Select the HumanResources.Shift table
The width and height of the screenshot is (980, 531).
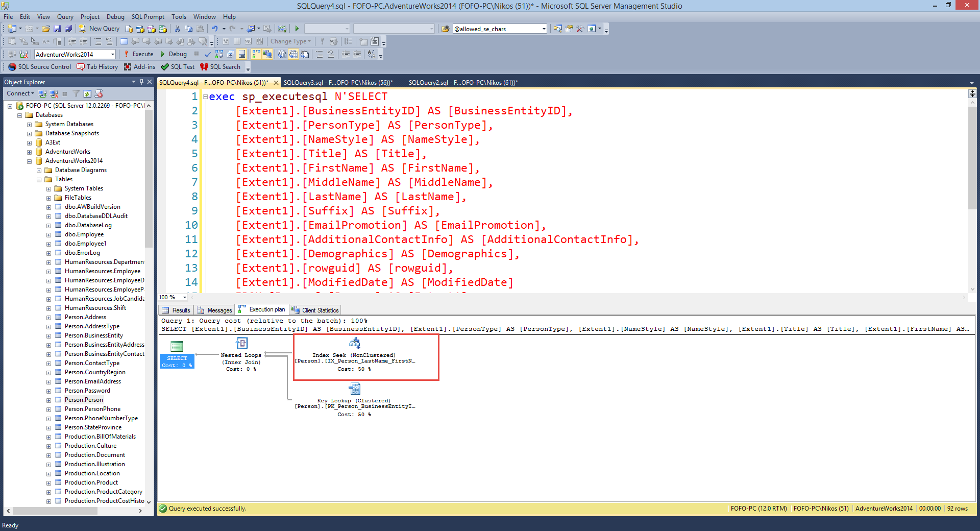coord(95,308)
